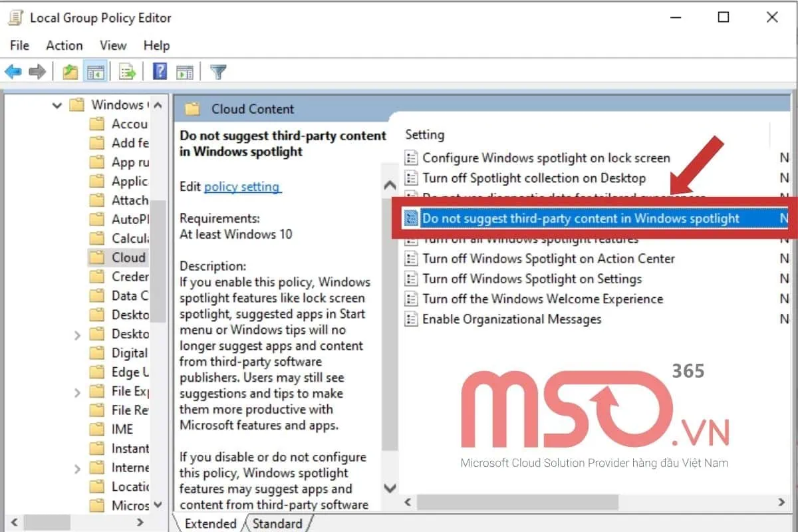Expand the second Desktop node in the tree
The height and width of the screenshot is (532, 798).
tap(78, 333)
